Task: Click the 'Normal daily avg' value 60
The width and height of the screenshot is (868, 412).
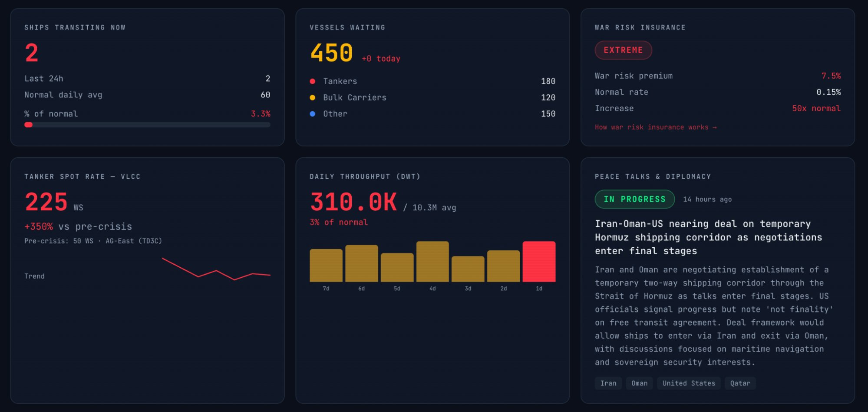Action: click(265, 95)
